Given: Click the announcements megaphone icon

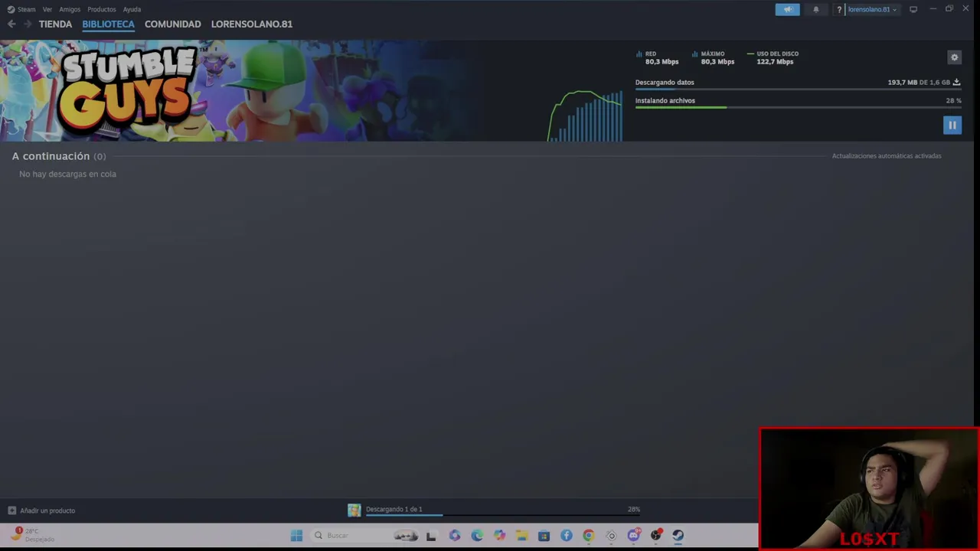Looking at the screenshot, I should click(787, 9).
